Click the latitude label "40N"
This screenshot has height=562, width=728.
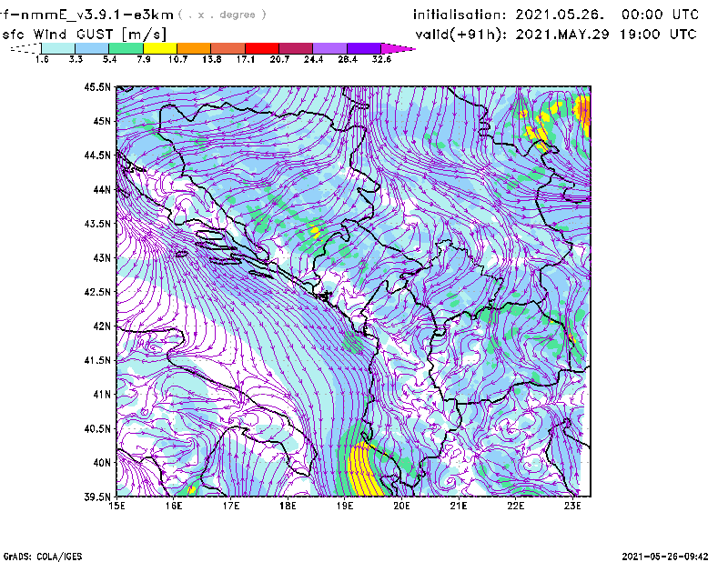coord(102,463)
